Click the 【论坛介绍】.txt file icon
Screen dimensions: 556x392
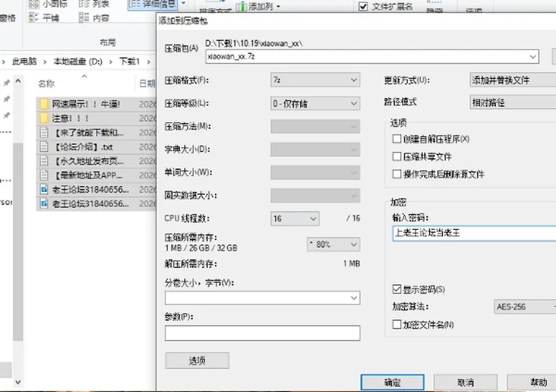click(x=44, y=146)
